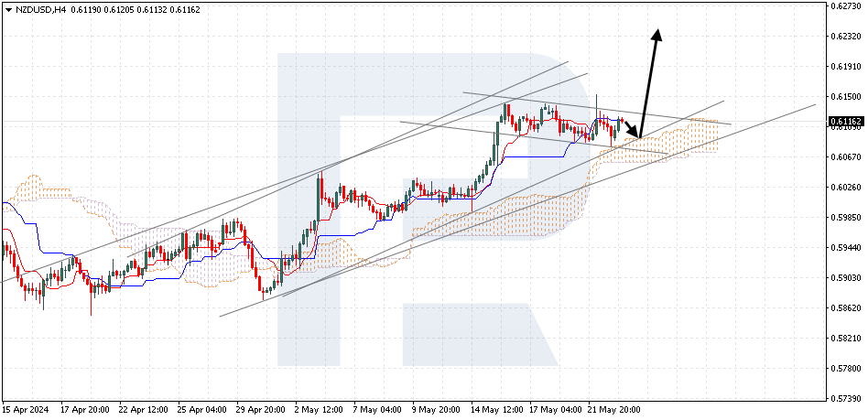Click the 17 May 04:00 time label
This screenshot has width=868, height=420.
[x=554, y=410]
